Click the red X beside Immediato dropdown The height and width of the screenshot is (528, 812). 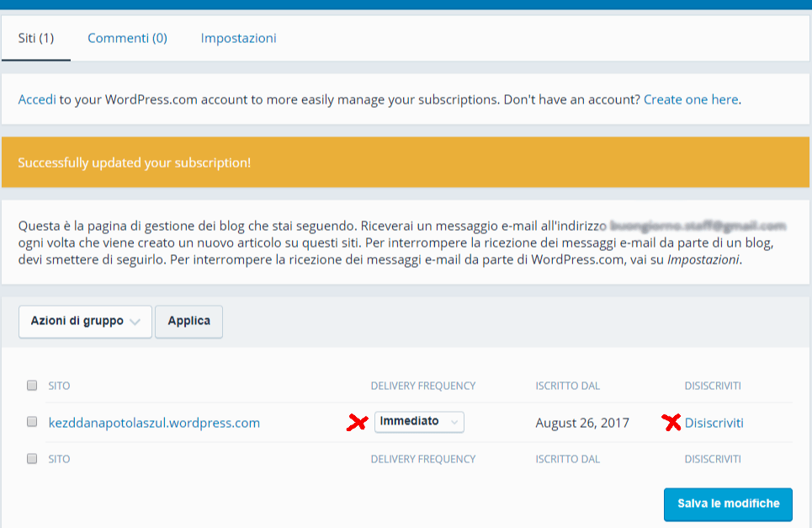tap(358, 422)
